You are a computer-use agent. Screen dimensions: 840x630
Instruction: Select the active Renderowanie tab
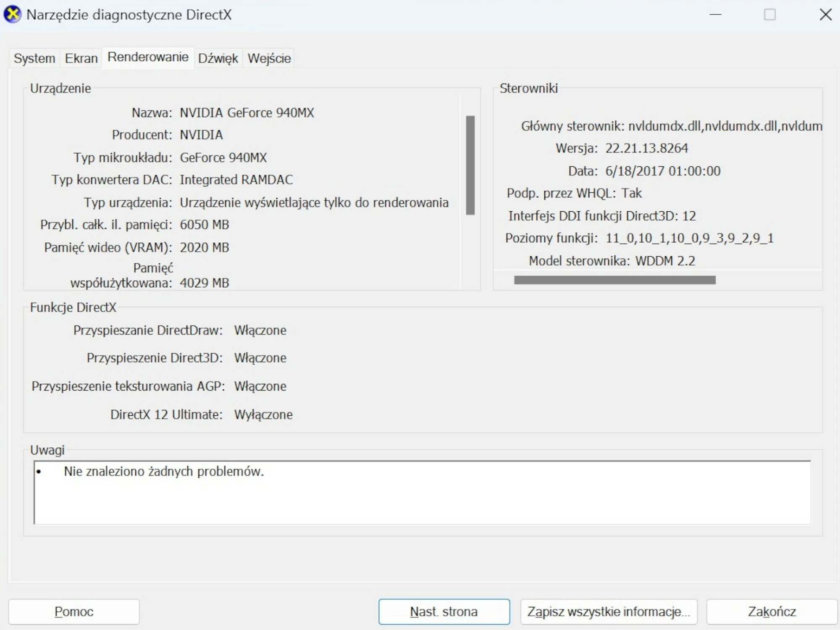click(148, 57)
